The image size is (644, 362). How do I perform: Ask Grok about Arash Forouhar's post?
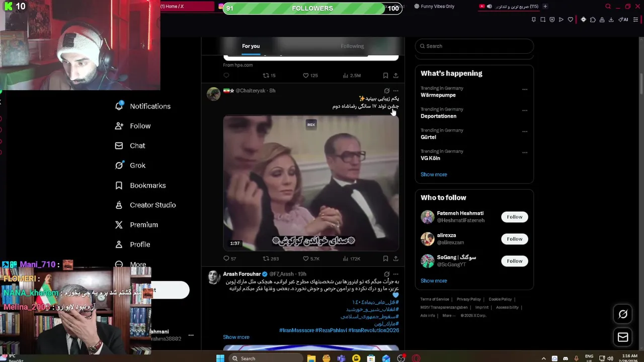point(386,274)
